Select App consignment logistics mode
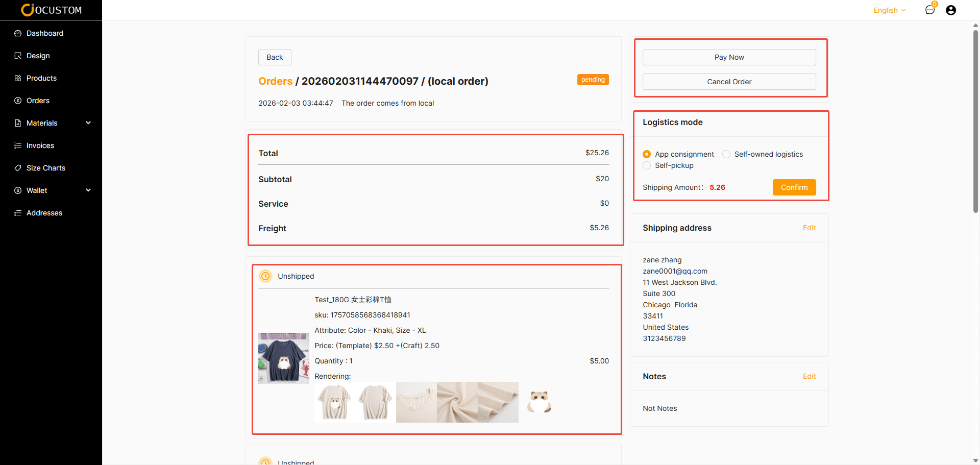 point(647,154)
